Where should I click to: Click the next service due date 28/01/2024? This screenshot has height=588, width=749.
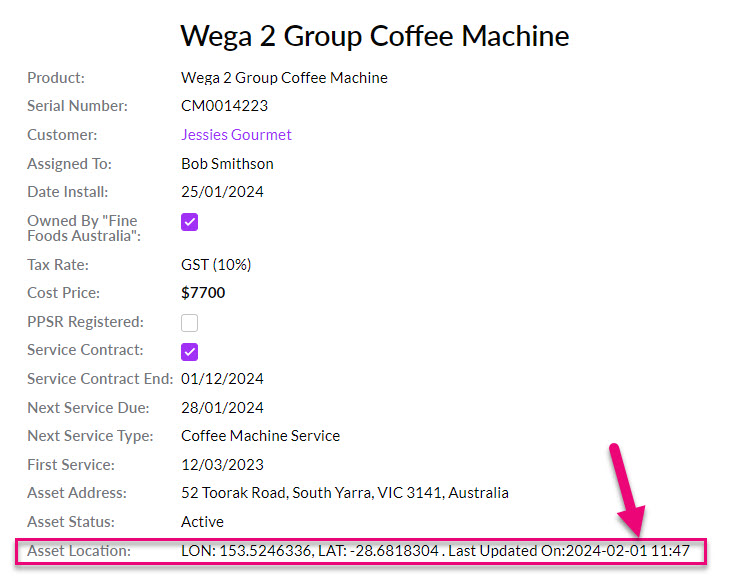tap(222, 408)
